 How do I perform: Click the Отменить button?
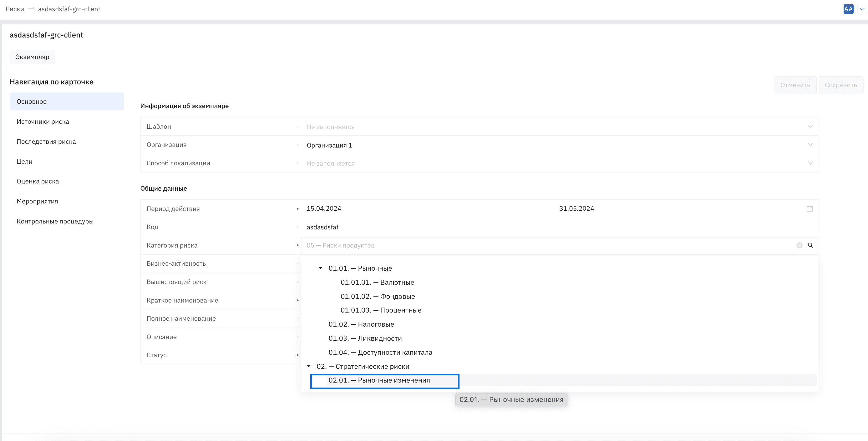pos(795,85)
